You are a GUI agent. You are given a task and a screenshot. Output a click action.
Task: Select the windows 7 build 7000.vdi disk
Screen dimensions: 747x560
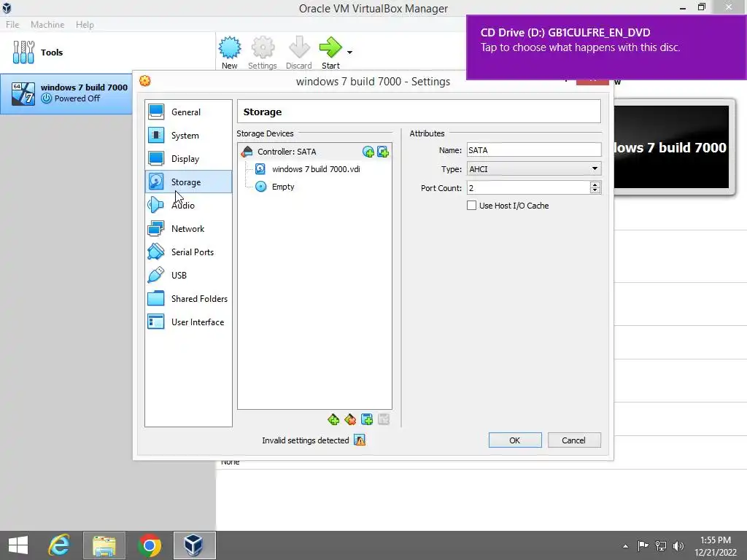point(315,169)
